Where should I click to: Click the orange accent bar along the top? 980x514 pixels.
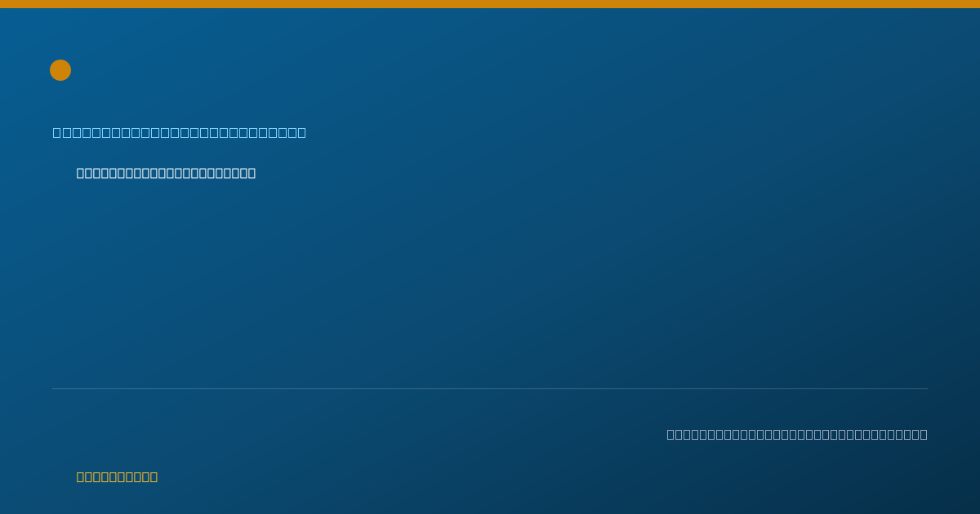click(490, 4)
